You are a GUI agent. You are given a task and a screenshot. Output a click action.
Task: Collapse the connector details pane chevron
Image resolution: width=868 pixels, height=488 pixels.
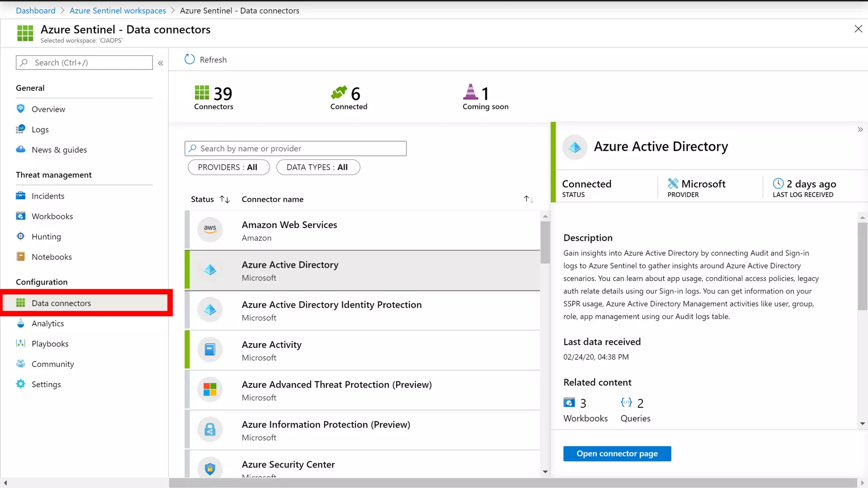coord(860,130)
